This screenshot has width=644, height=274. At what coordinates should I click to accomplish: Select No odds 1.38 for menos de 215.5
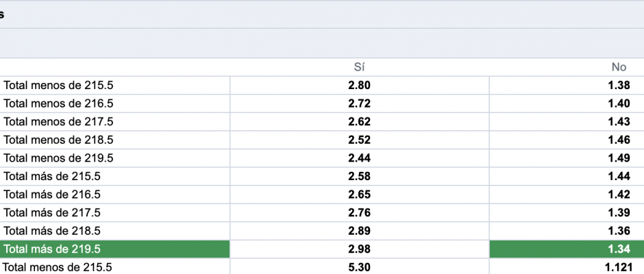567,86
